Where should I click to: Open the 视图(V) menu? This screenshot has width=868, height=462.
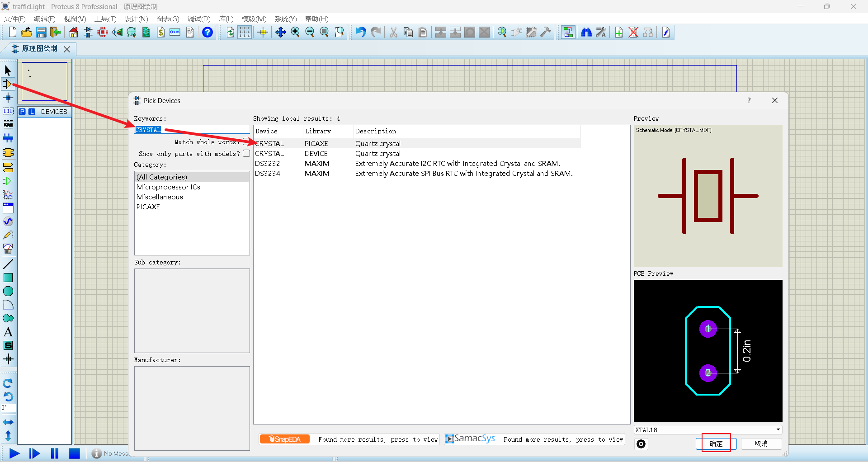click(75, 19)
